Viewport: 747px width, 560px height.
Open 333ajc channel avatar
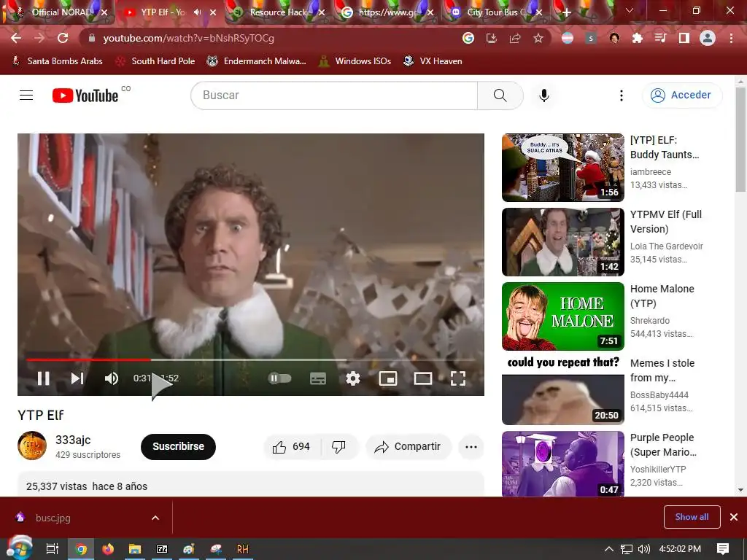[x=32, y=446]
